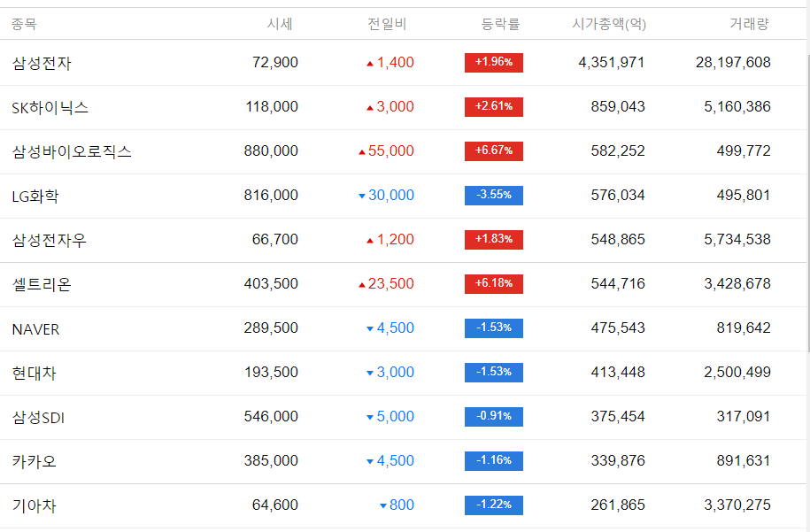Open the 삼성전자 stock link
The width and height of the screenshot is (810, 532).
42,63
